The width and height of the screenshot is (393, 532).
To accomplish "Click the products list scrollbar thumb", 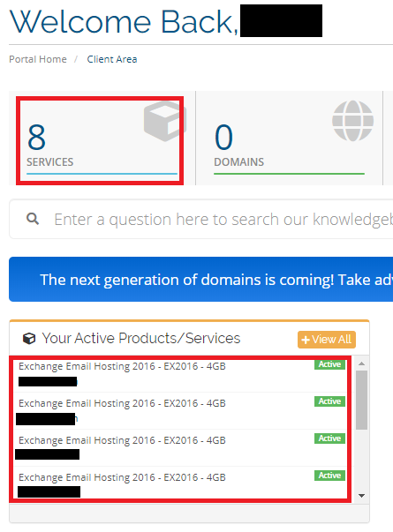I will coord(362,400).
